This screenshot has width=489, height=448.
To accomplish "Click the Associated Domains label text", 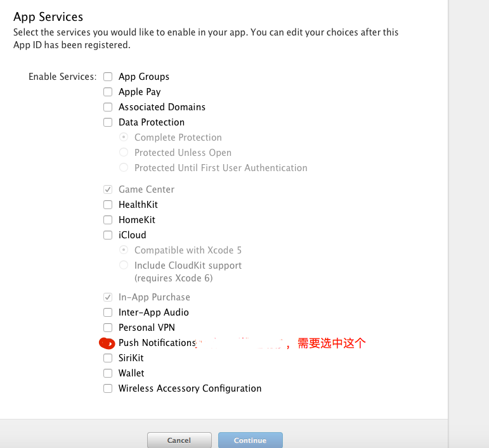I will pyautogui.click(x=162, y=107).
